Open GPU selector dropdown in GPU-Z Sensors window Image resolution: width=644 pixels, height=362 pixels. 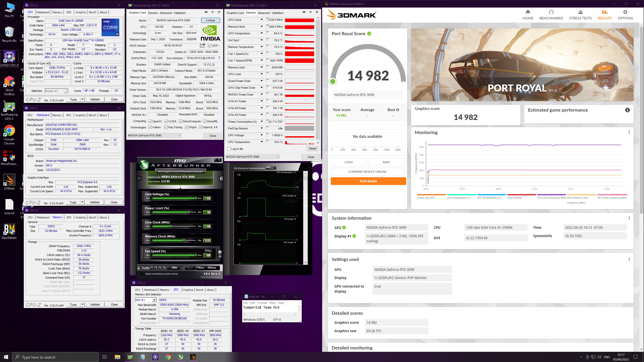[253, 157]
